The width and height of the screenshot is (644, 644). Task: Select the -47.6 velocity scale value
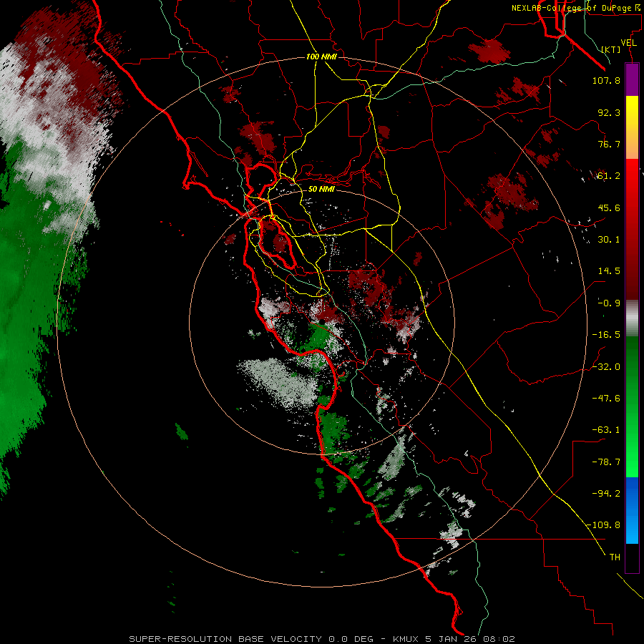tap(606, 399)
